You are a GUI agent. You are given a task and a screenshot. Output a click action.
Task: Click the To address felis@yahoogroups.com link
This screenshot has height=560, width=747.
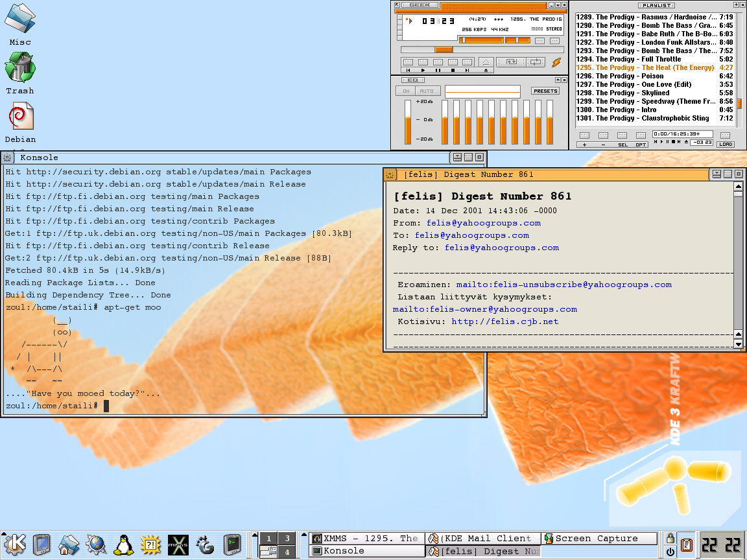(x=471, y=235)
